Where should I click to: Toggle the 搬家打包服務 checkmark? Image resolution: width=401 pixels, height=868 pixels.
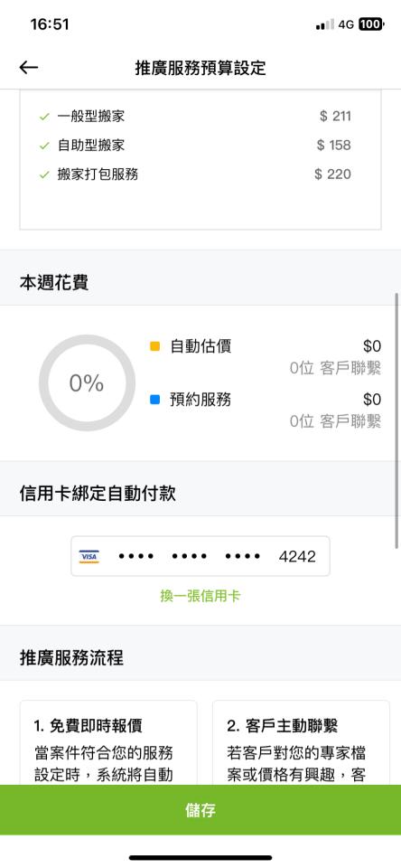click(44, 175)
